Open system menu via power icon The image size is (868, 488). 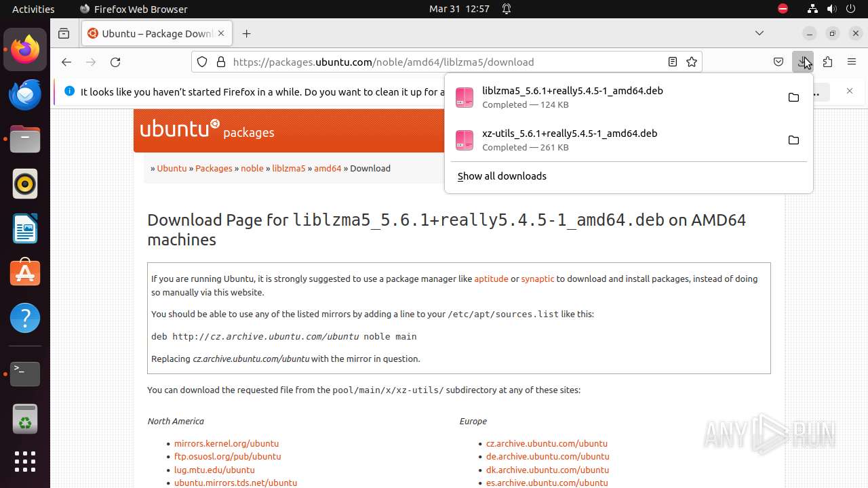(850, 9)
